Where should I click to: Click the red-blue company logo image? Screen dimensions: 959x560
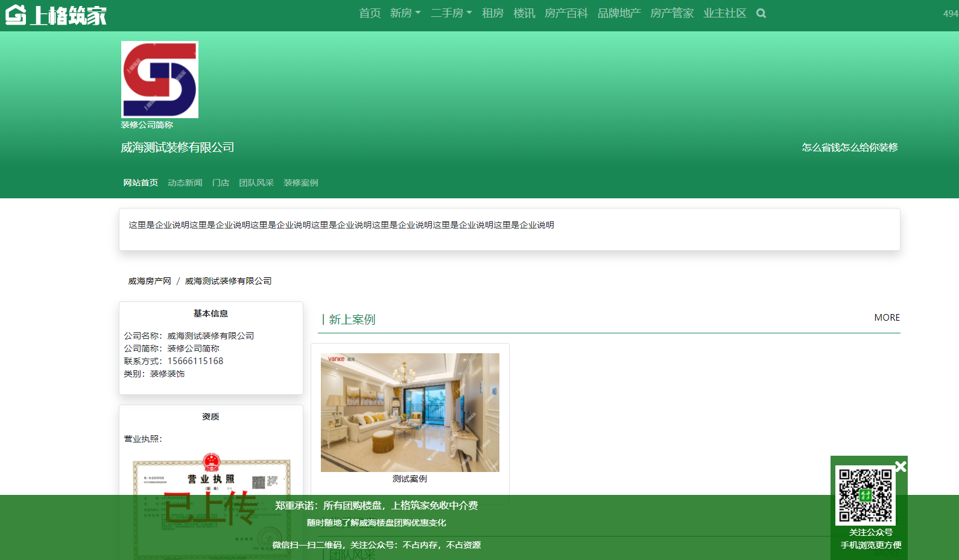(x=160, y=80)
